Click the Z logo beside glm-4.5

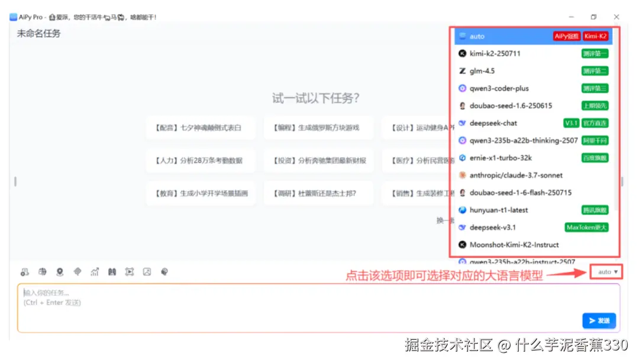[x=462, y=71]
